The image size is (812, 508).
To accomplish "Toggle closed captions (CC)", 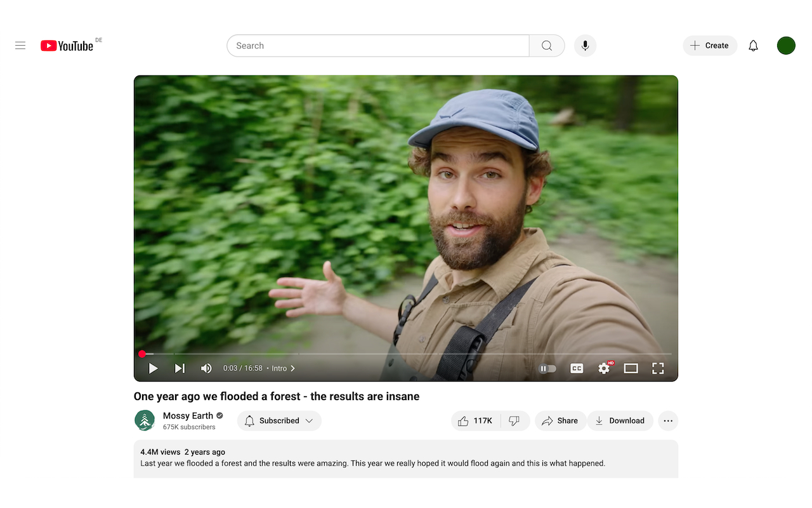I will 576,368.
